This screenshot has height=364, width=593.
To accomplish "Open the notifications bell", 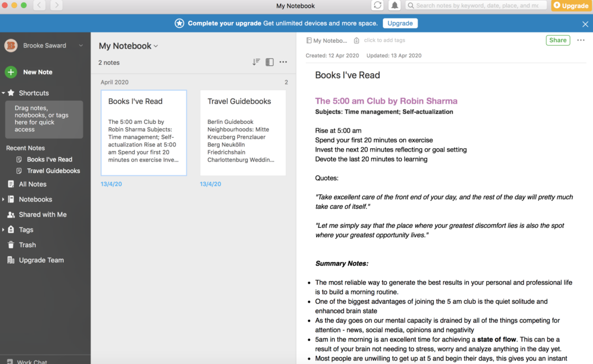I will pyautogui.click(x=394, y=5).
